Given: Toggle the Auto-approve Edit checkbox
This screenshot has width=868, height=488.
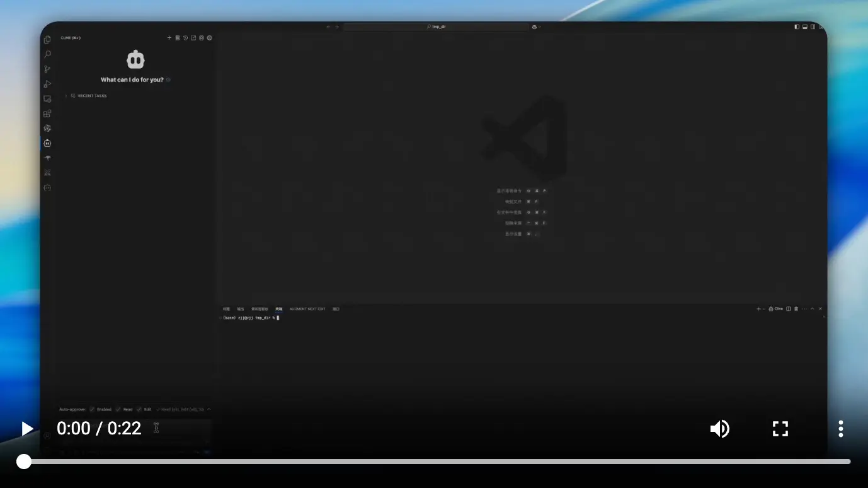Looking at the screenshot, I should coord(139,409).
